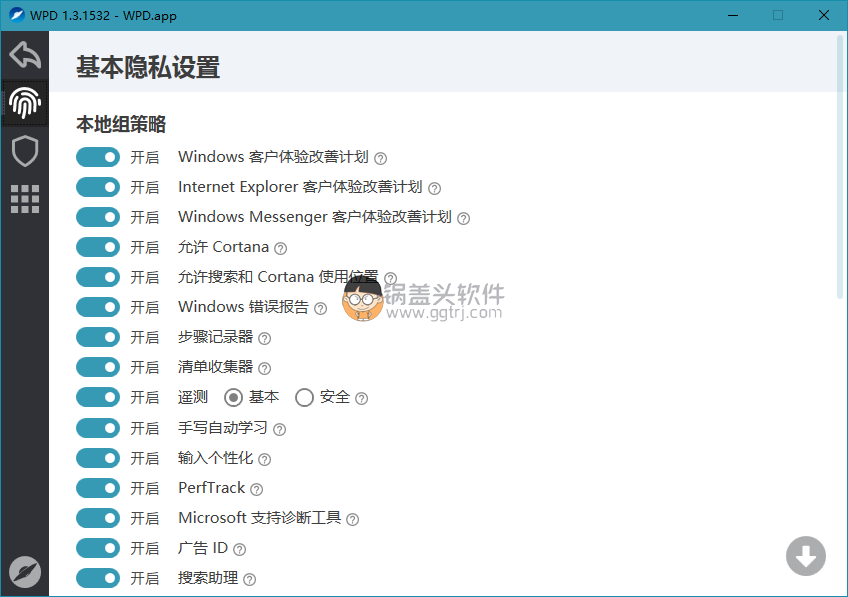Screen dimensions: 848x597
Task: Click the PerfTrack label
Action: coord(211,488)
